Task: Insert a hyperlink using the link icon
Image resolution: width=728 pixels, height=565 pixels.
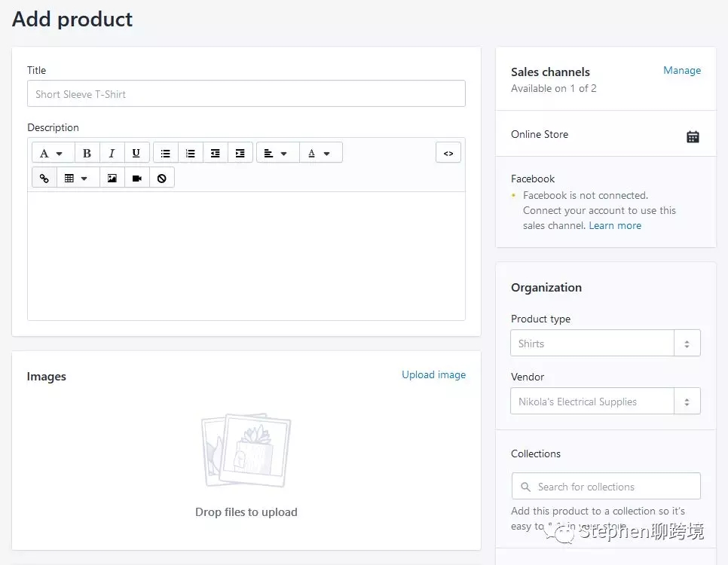Action: [44, 177]
